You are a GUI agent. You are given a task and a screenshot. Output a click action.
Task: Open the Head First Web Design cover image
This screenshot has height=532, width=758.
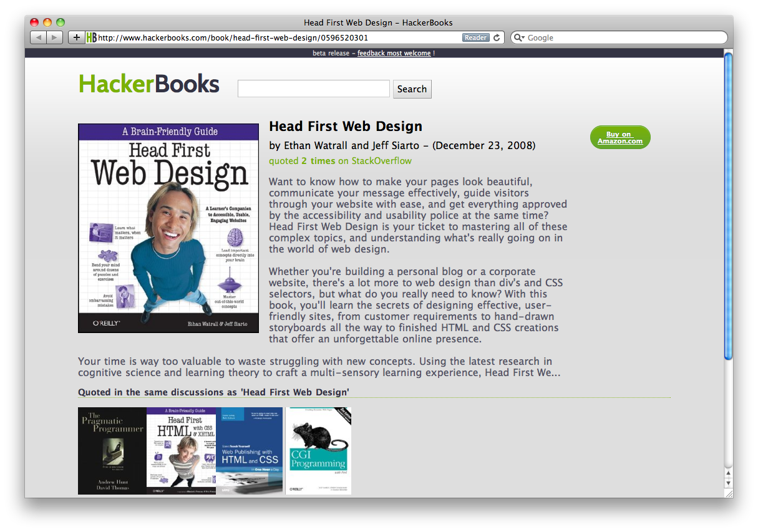tap(168, 228)
